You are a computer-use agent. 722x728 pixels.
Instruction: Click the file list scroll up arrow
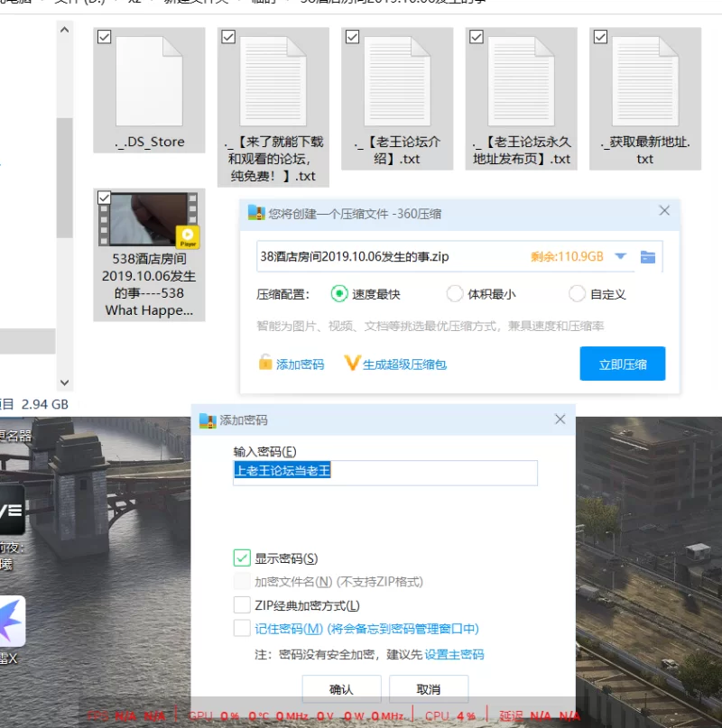(65, 30)
